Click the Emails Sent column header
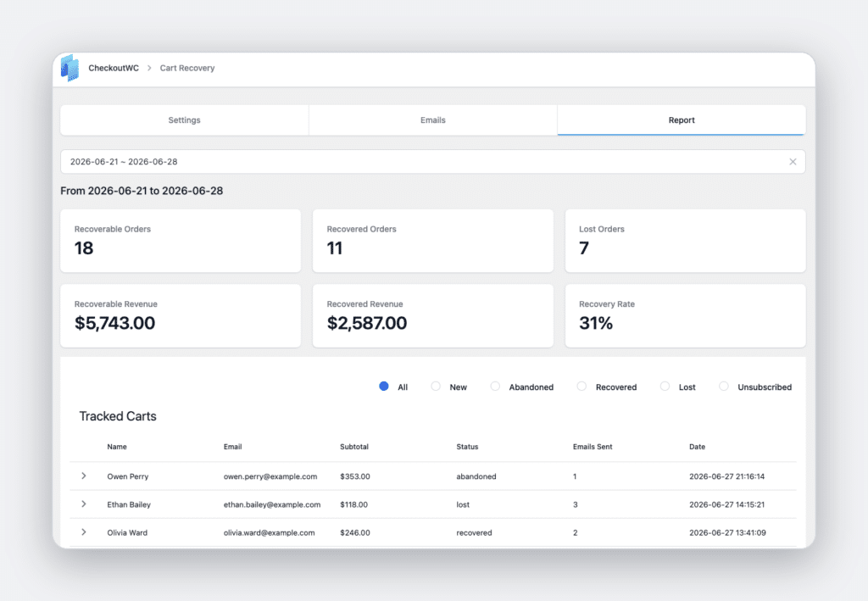The height and width of the screenshot is (601, 868). [x=593, y=447]
